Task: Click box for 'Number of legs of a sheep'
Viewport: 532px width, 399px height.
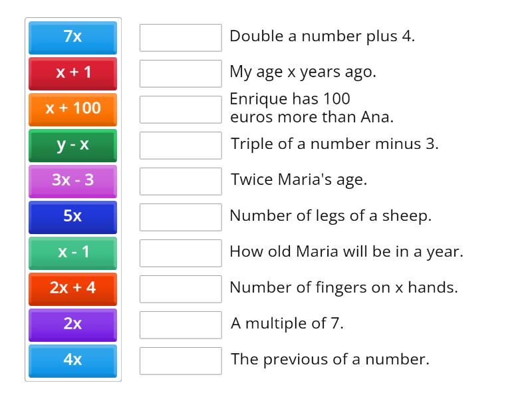Action: (180, 217)
